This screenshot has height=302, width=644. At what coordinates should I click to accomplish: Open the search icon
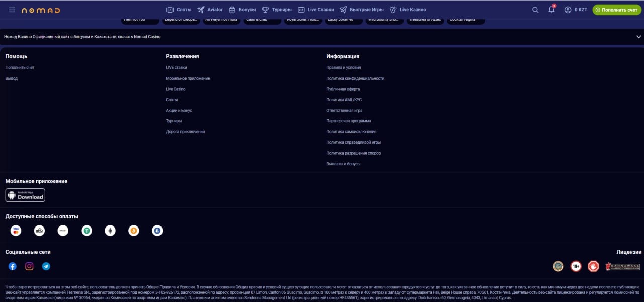coord(535,10)
